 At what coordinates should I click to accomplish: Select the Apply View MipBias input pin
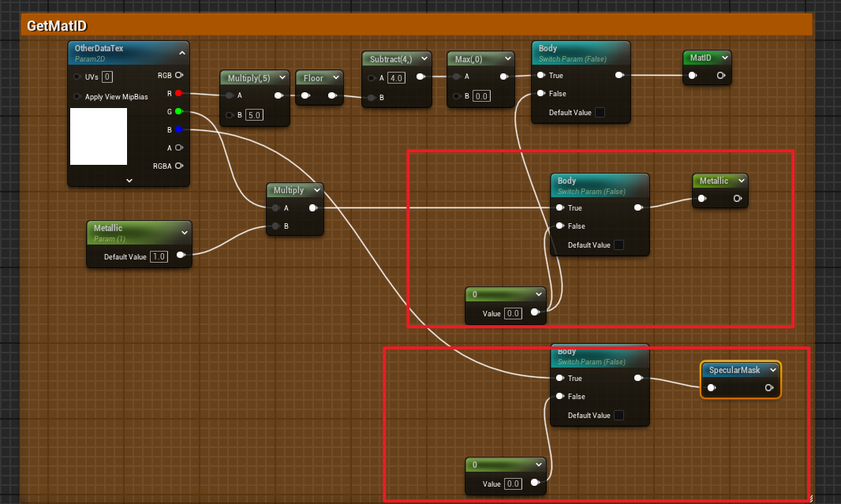77,96
